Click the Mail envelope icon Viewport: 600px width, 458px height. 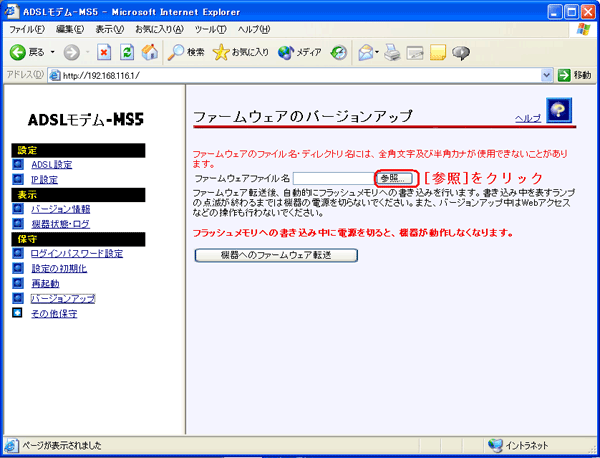pos(365,52)
